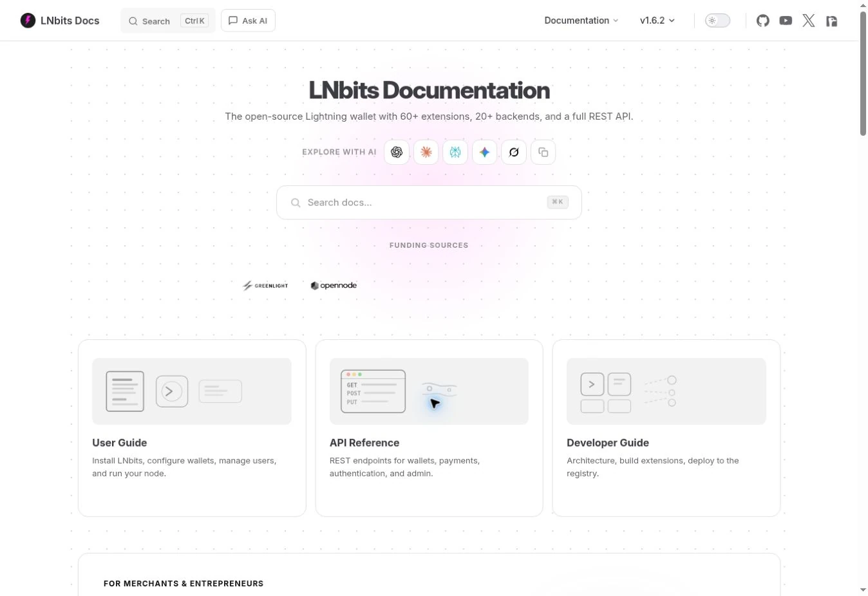Click the "FUNDING SOURCES" label
868x596 pixels.
point(429,245)
